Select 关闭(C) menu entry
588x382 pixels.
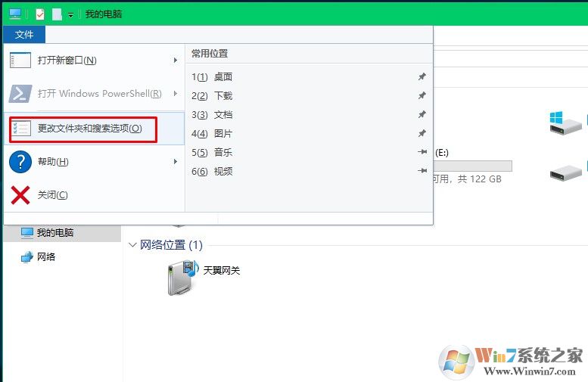point(94,195)
